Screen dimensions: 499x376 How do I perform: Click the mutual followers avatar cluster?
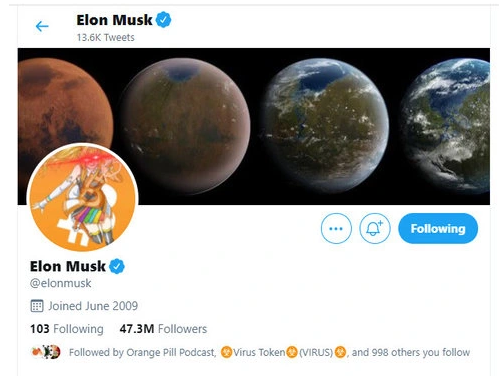coord(45,352)
